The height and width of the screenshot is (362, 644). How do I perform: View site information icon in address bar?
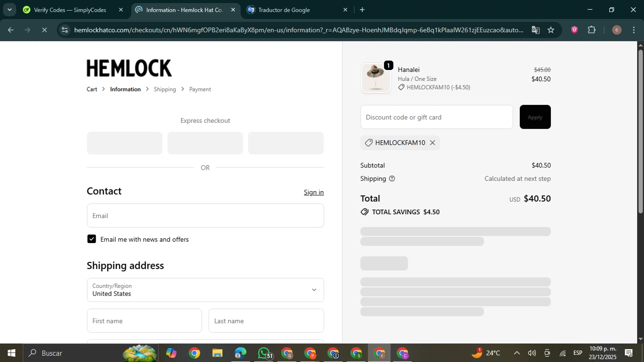65,30
